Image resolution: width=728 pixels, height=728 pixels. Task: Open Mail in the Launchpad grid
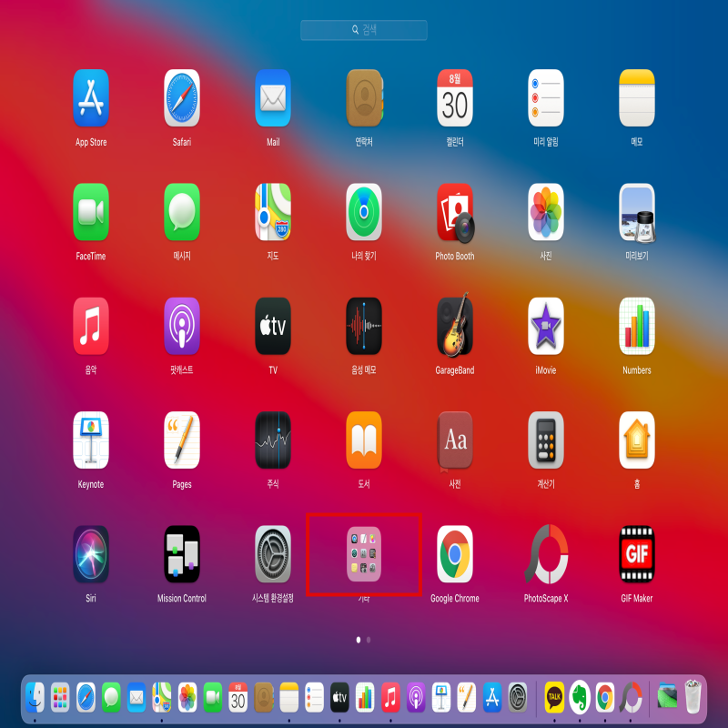point(273,98)
